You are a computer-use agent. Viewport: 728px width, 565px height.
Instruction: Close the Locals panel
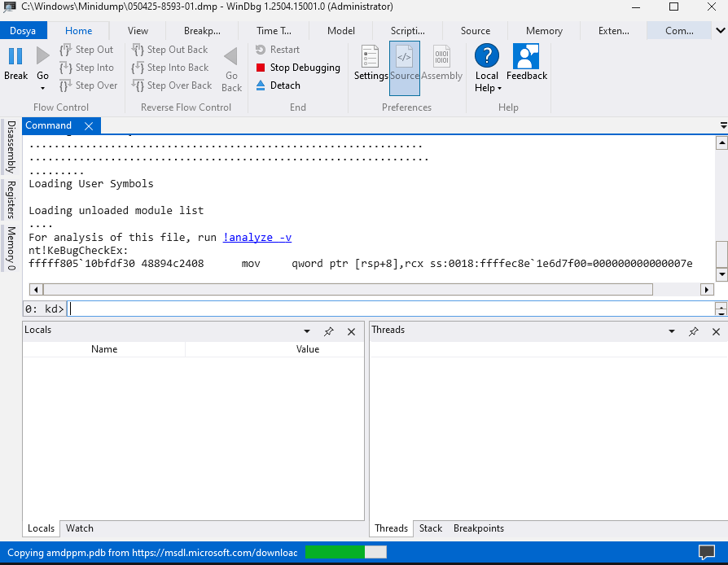[352, 331]
